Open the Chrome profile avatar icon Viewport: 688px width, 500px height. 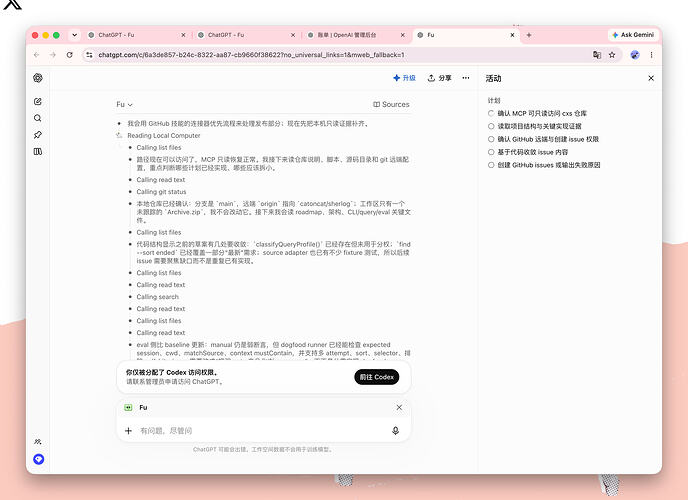tap(635, 55)
